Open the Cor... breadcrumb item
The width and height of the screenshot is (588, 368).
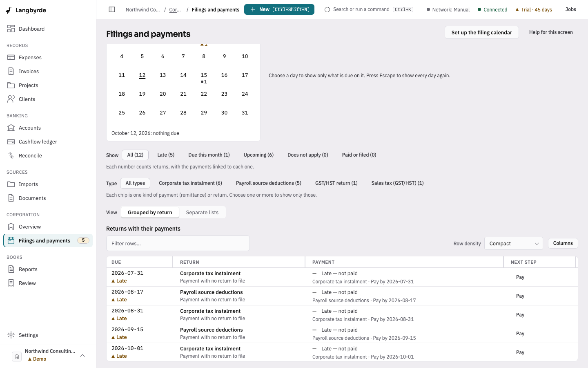click(175, 10)
